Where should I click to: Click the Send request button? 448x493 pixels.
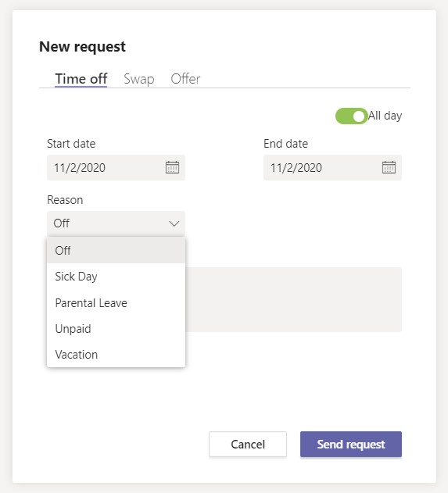pos(351,444)
